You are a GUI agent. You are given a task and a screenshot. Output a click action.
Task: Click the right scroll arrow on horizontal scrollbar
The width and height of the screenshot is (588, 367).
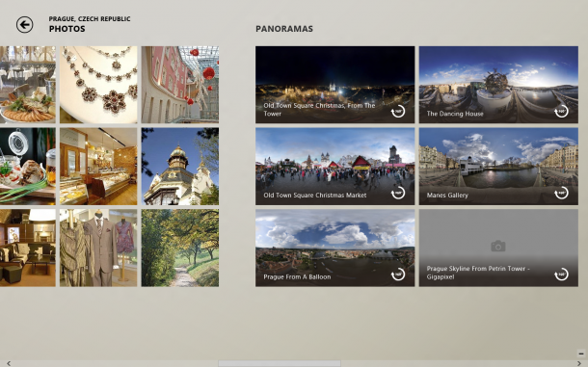pos(579,363)
